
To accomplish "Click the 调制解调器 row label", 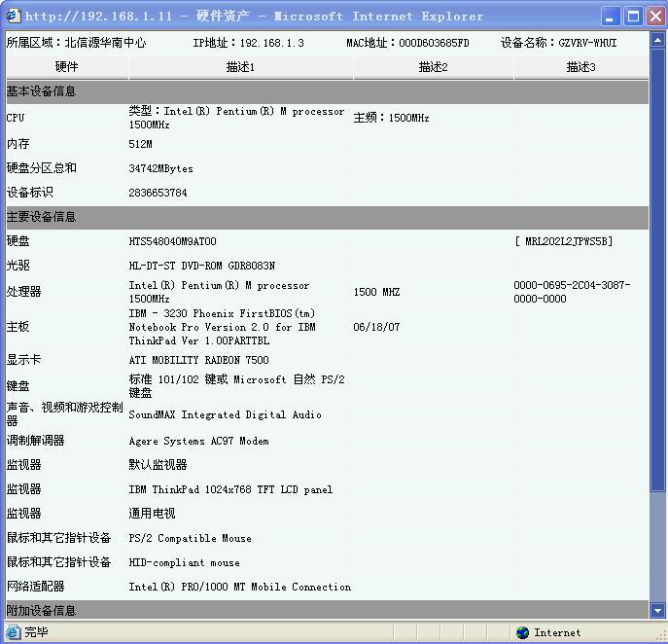I will tap(36, 441).
